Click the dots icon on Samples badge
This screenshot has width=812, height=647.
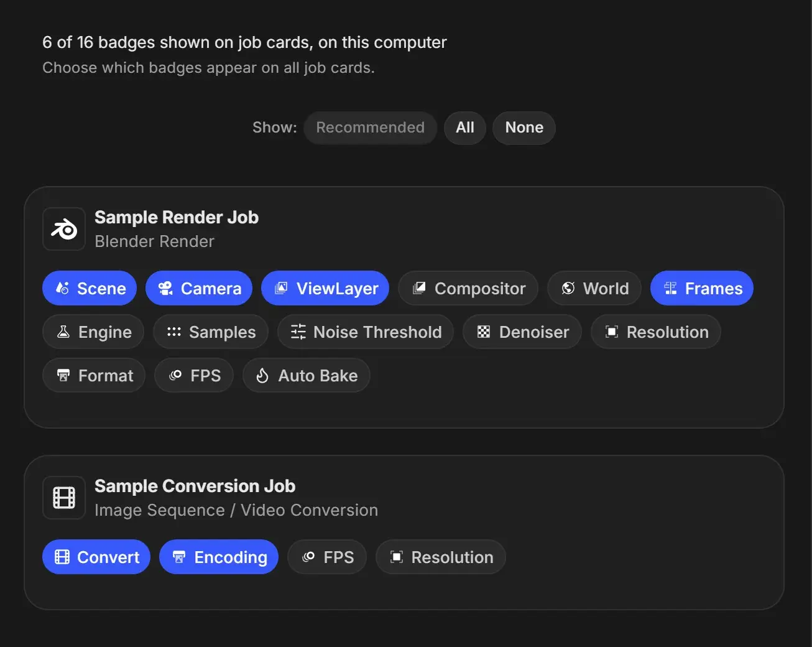click(x=174, y=332)
